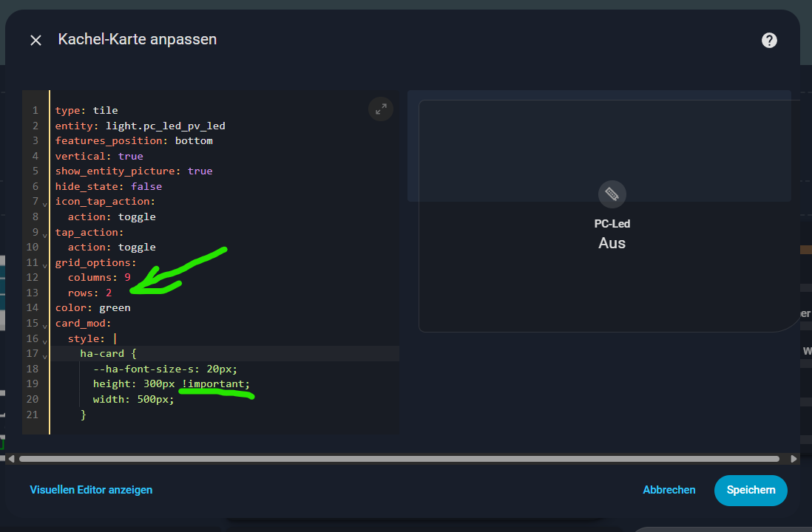The width and height of the screenshot is (812, 532).
Task: Click the fullscreen expand icon in code editor
Action: pyautogui.click(x=381, y=109)
